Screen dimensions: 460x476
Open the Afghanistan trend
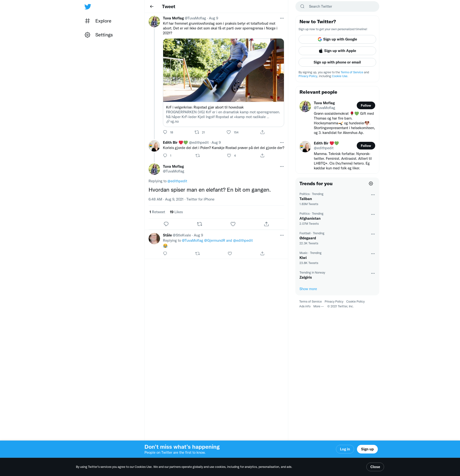tap(337, 218)
